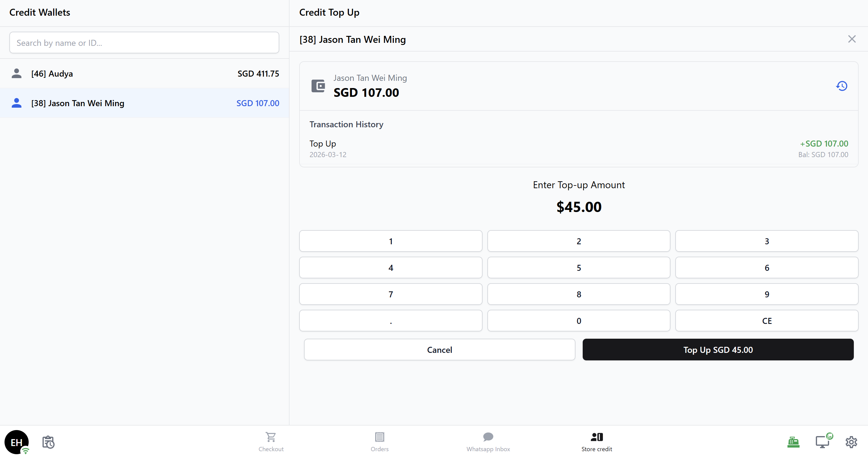This screenshot has width=868, height=456.
Task: Select the Jason Tan Wei Ming wallet
Action: point(144,103)
